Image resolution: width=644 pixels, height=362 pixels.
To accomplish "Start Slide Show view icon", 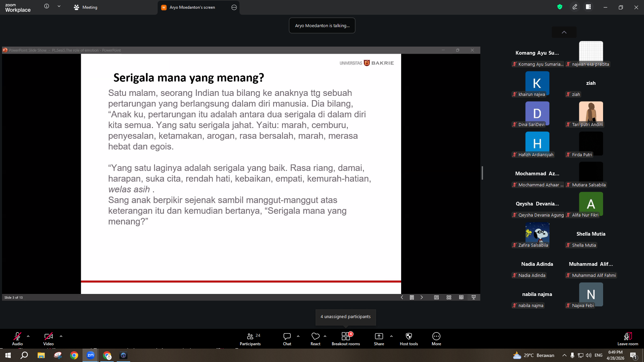I will (x=474, y=297).
